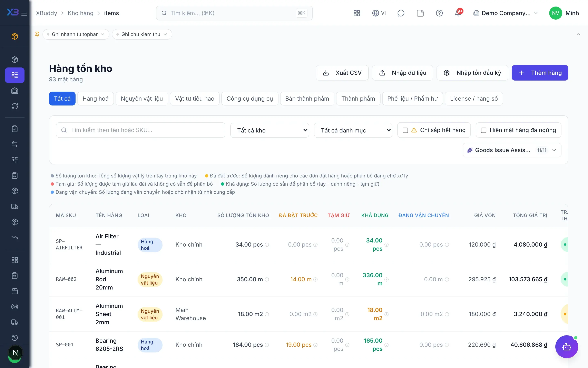Open the Minh user profile avatar
The height and width of the screenshot is (368, 588).
point(556,13)
